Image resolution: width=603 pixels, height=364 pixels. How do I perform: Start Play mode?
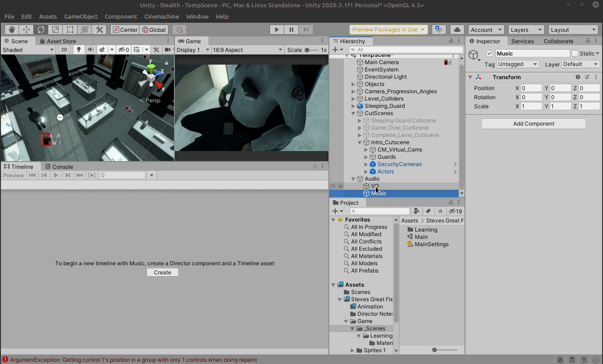click(x=276, y=30)
